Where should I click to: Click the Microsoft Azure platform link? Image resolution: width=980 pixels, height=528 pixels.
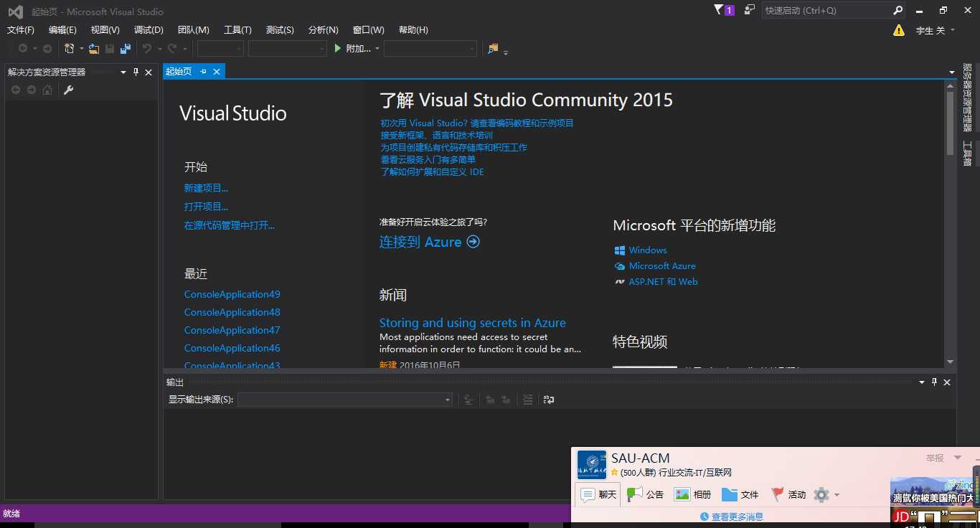(x=662, y=266)
